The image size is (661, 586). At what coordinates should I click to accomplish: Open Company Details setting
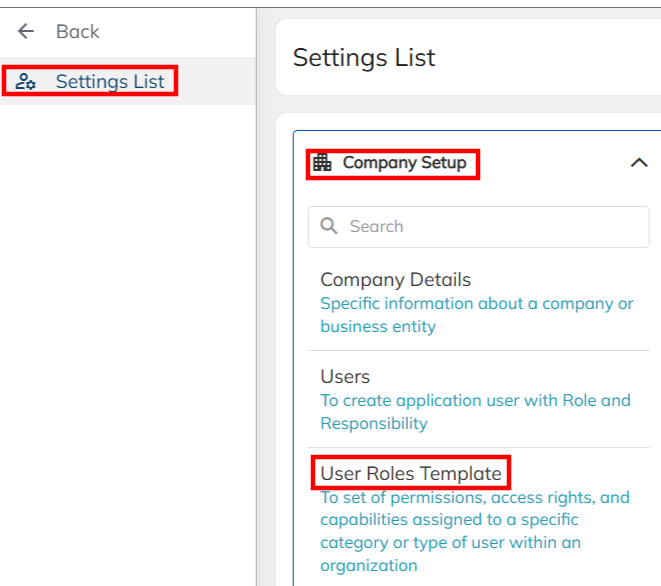(x=395, y=280)
